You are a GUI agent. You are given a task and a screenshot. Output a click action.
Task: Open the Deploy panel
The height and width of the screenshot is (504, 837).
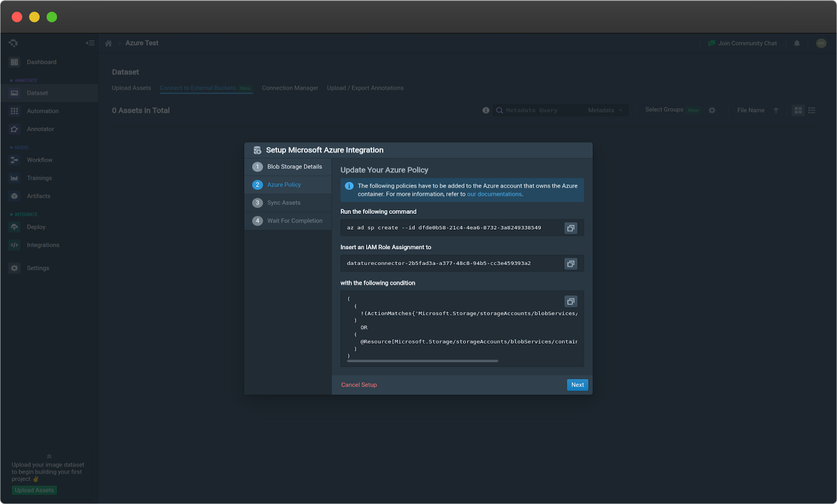(x=36, y=227)
